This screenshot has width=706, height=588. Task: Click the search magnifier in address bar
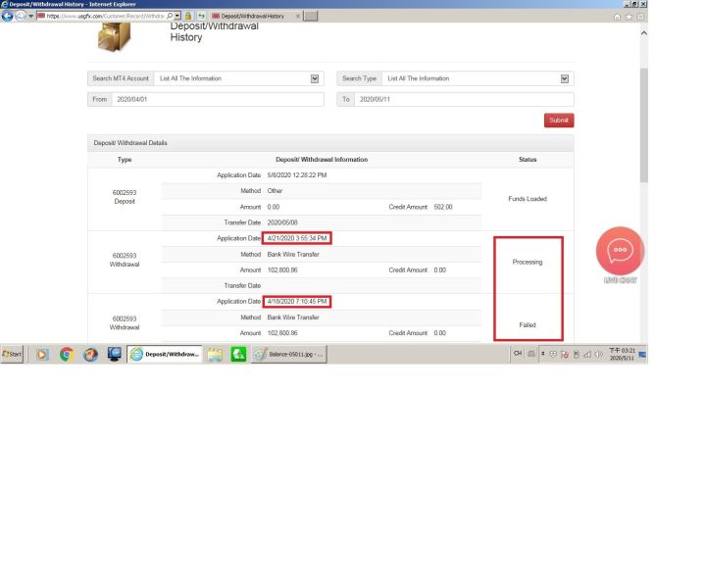tap(170, 16)
